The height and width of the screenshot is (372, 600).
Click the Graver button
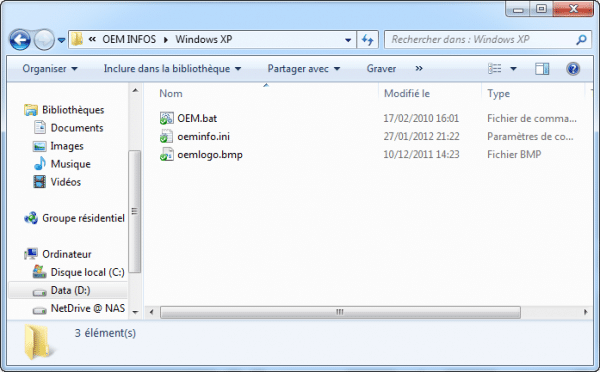tap(381, 69)
